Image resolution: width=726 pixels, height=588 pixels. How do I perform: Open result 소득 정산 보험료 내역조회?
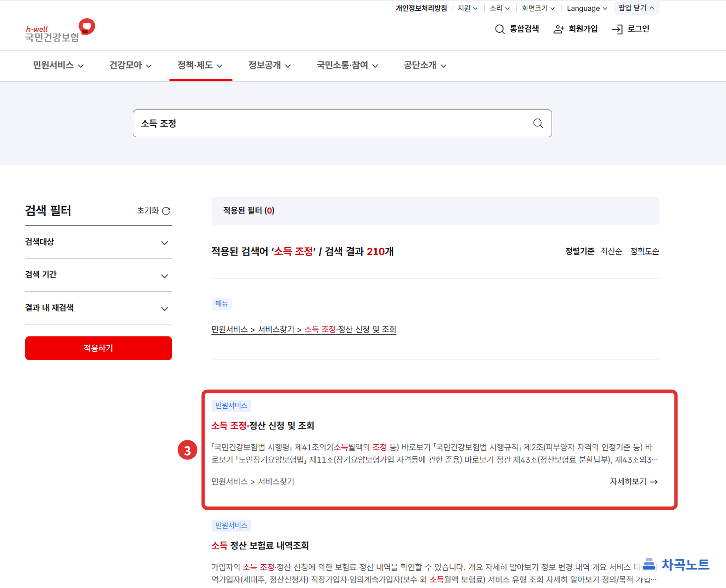(x=260, y=545)
